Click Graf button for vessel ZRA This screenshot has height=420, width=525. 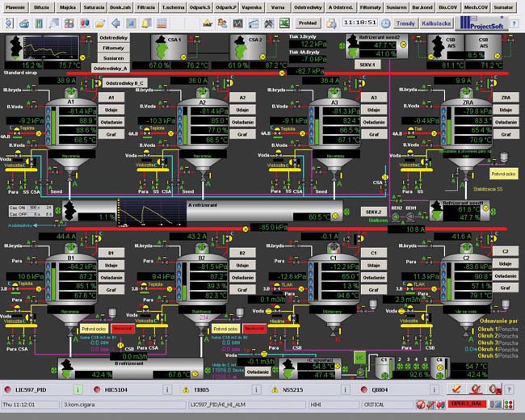(x=506, y=134)
